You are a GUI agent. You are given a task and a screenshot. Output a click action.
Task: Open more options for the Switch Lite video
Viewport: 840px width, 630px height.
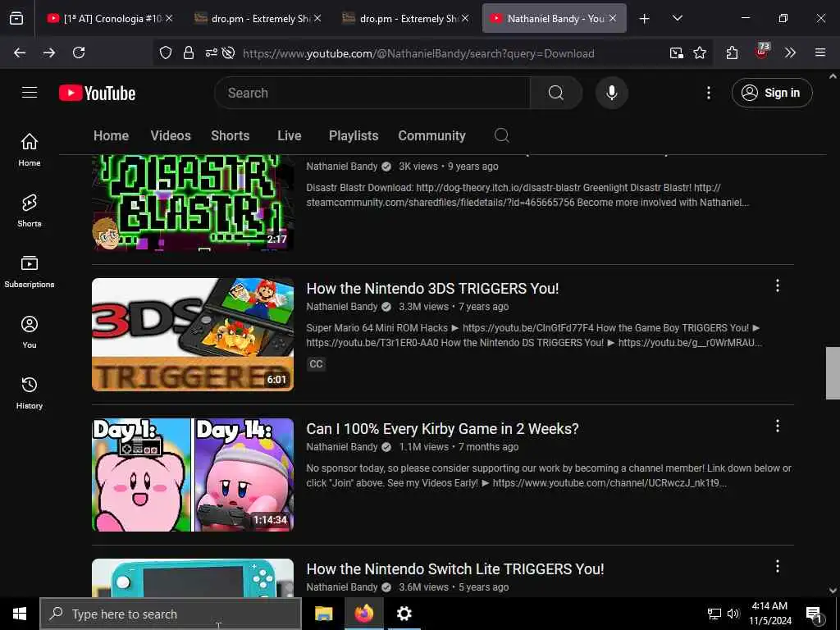pos(778,566)
